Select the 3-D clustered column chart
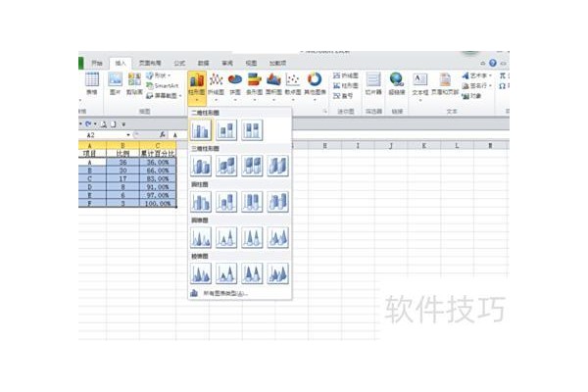The width and height of the screenshot is (588, 392). pos(201,166)
